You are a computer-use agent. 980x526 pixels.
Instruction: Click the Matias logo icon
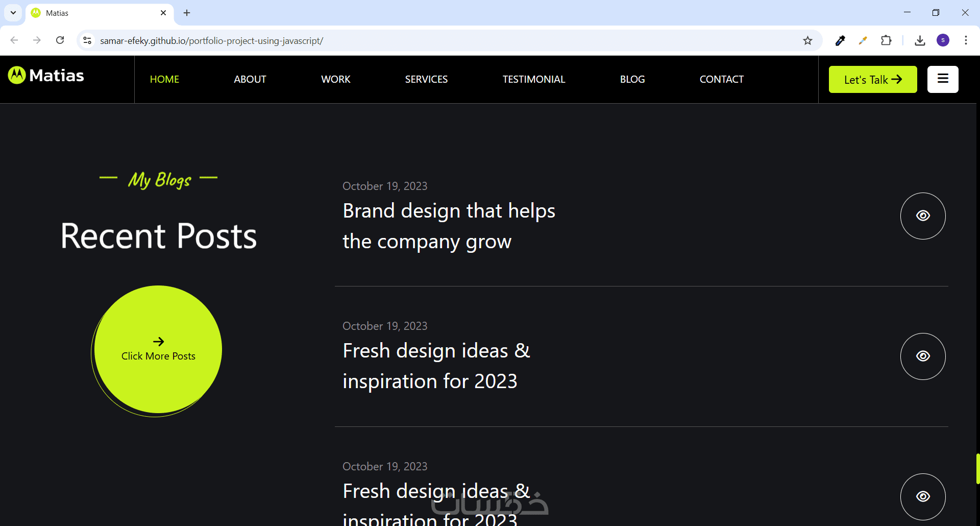tap(17, 76)
